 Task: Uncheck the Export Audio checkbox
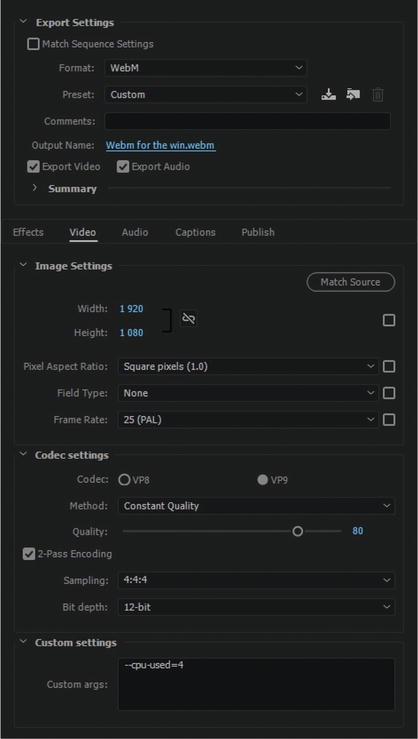point(123,167)
